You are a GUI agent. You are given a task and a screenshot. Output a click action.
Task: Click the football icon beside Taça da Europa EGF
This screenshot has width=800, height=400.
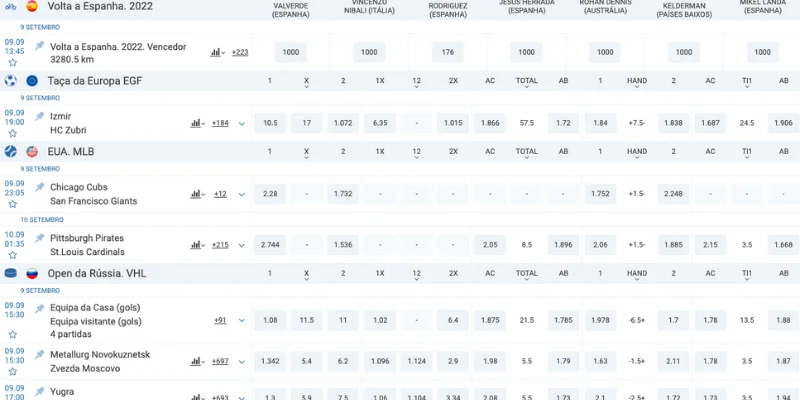pos(10,81)
